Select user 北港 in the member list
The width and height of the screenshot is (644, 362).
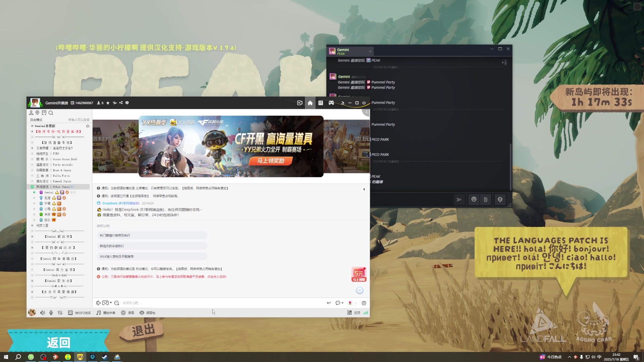click(x=47, y=198)
